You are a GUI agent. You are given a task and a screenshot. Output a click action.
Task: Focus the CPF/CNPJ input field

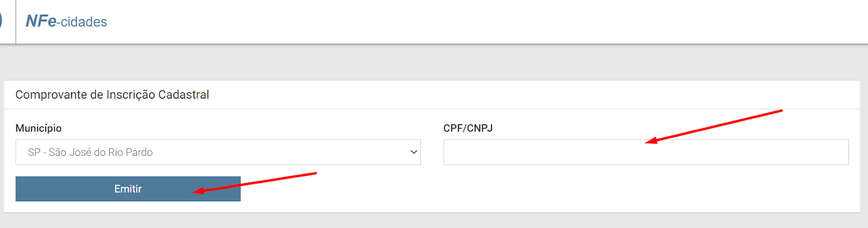coord(646,153)
